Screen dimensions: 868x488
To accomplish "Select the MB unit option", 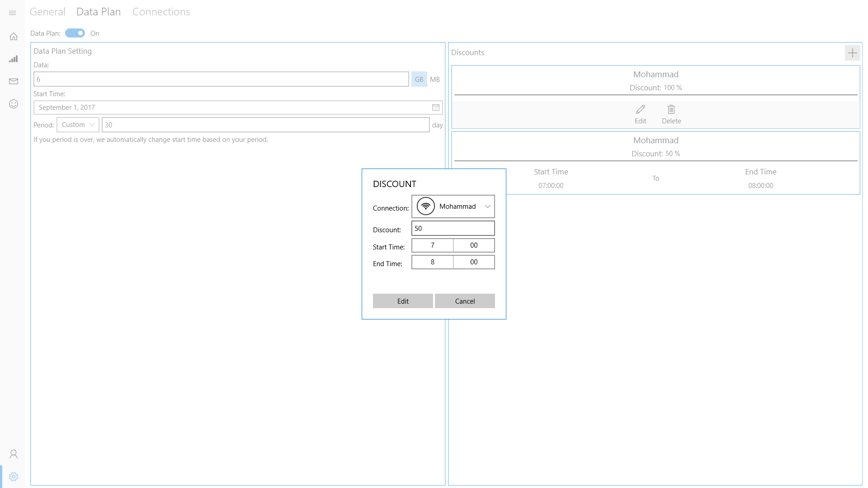I will pyautogui.click(x=434, y=80).
